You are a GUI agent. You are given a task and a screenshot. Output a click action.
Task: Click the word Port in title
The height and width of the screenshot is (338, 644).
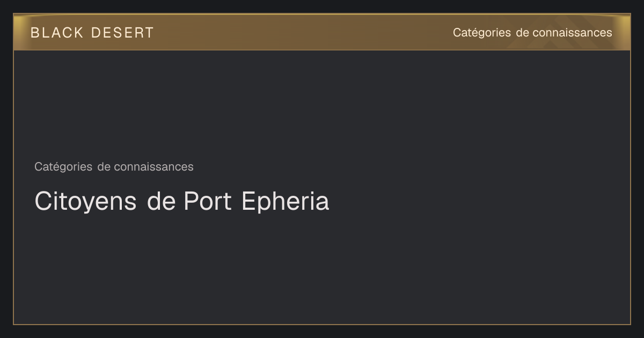click(x=208, y=201)
